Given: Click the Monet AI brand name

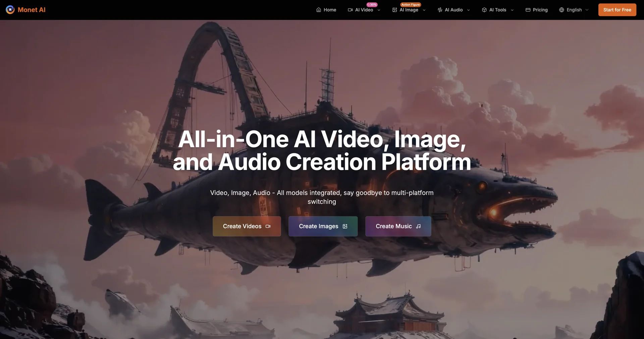Looking at the screenshot, I should coord(32,10).
